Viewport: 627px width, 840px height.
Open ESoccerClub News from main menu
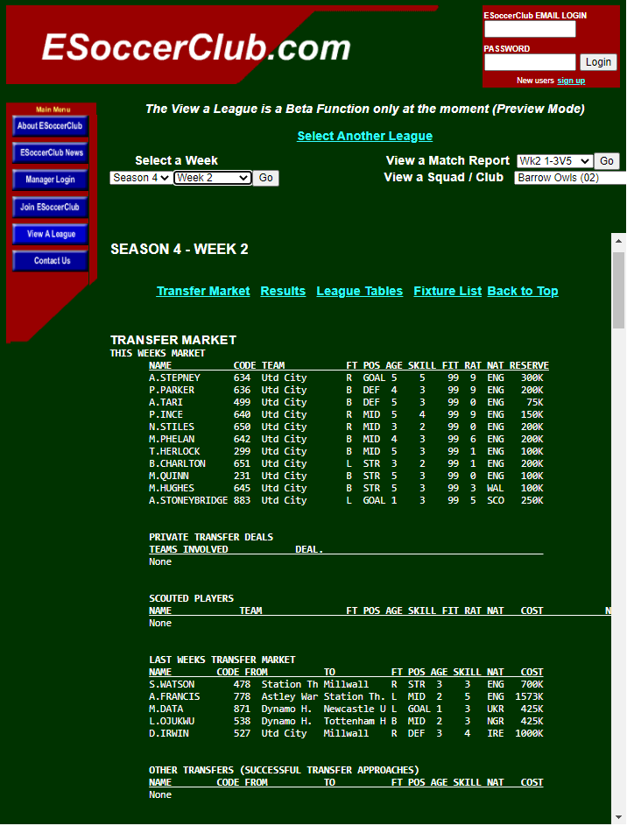[50, 152]
